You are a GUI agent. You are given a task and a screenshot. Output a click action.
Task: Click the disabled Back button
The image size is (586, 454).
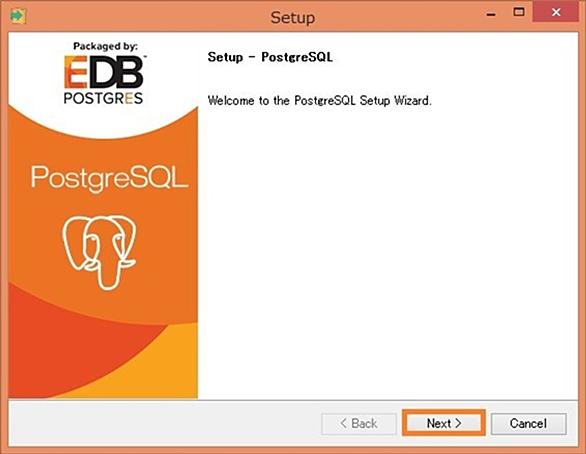coord(359,423)
